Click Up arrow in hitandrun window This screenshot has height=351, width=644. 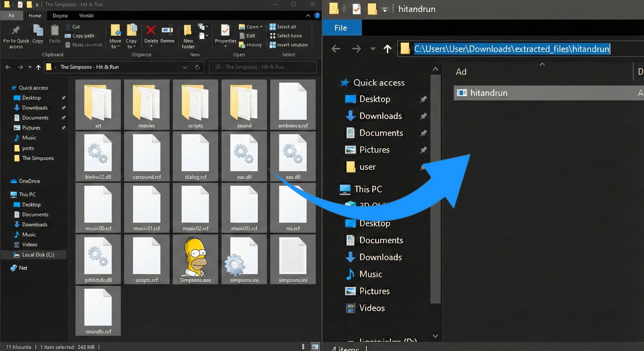(387, 49)
